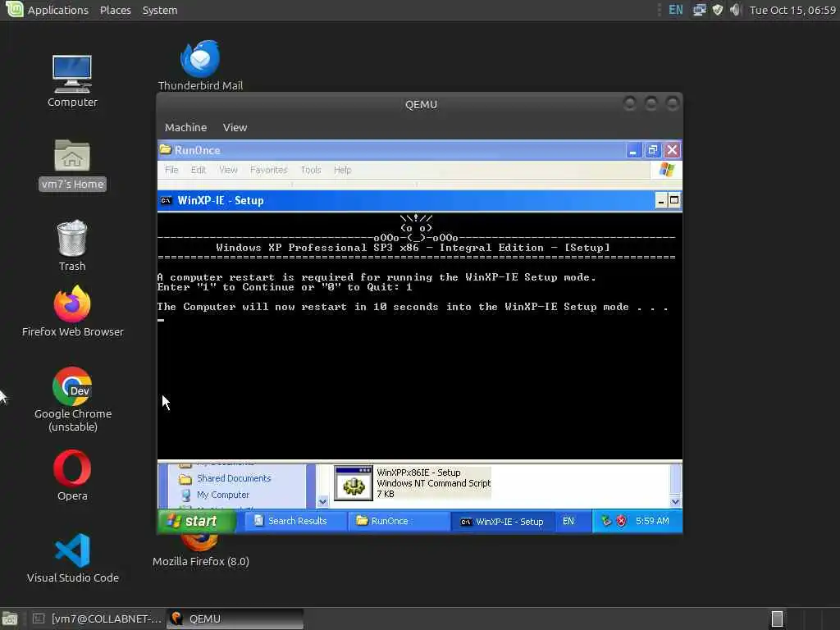Click the '7 KB' file size text
840x630 pixels.
point(386,494)
